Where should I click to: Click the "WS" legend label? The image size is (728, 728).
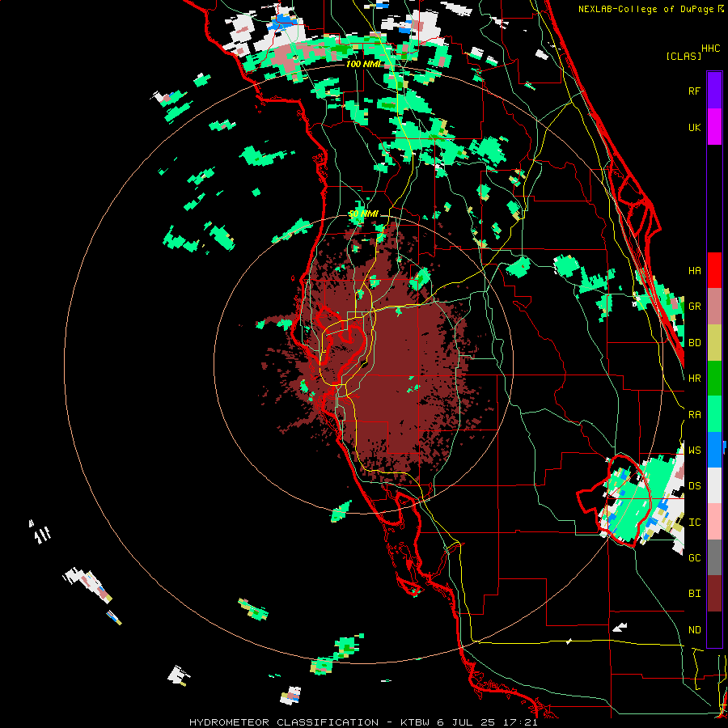[694, 451]
